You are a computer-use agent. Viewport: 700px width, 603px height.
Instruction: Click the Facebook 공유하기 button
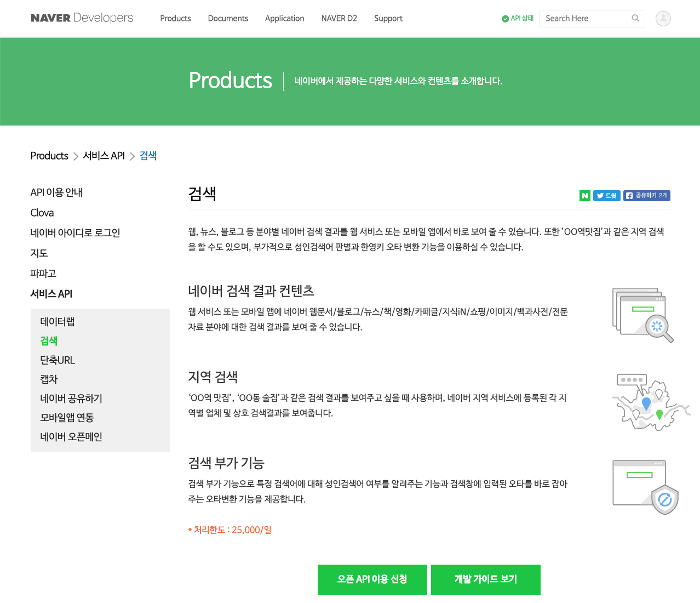pyautogui.click(x=647, y=196)
